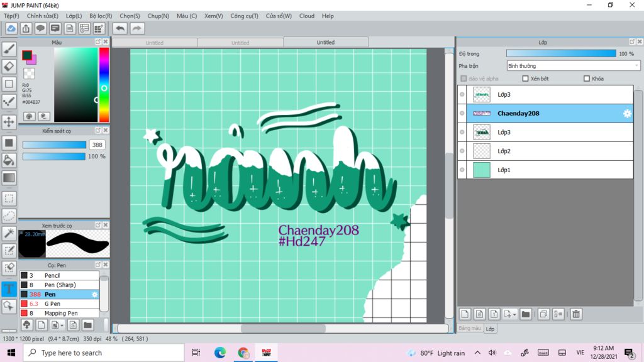
Task: Switch to the Bảng màu tab
Action: (x=470, y=328)
